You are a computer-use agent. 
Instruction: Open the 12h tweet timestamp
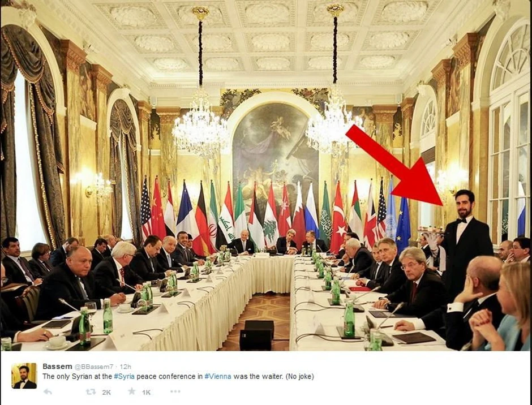[x=126, y=367]
